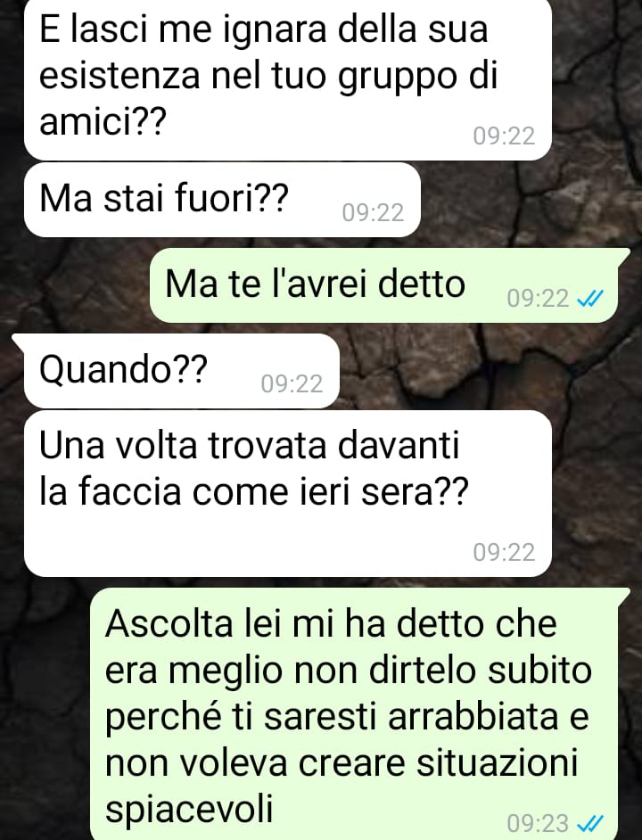
Task: Tap the word 'amici??' in first message
Action: 103,121
